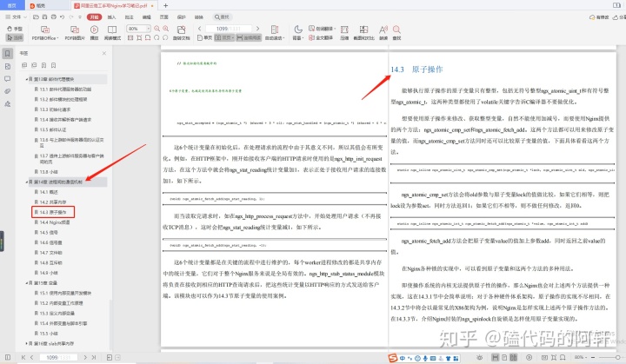
Task: Open a new tab with plus button
Action: tap(165, 5)
